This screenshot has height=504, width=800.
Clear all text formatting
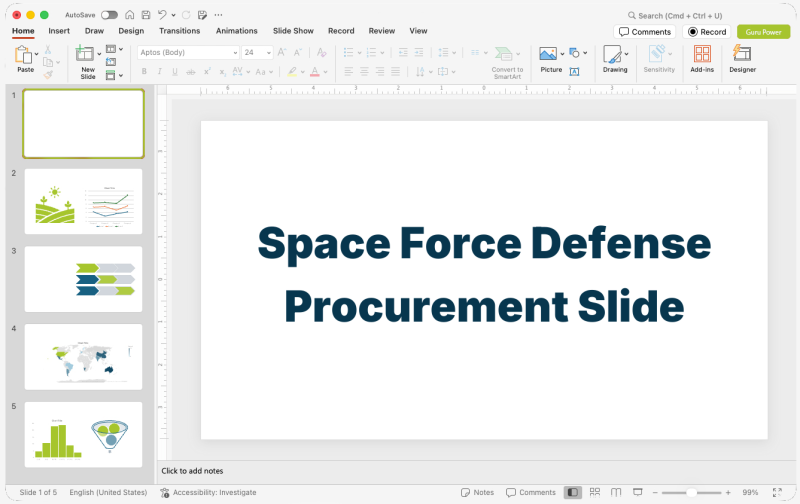[321, 52]
